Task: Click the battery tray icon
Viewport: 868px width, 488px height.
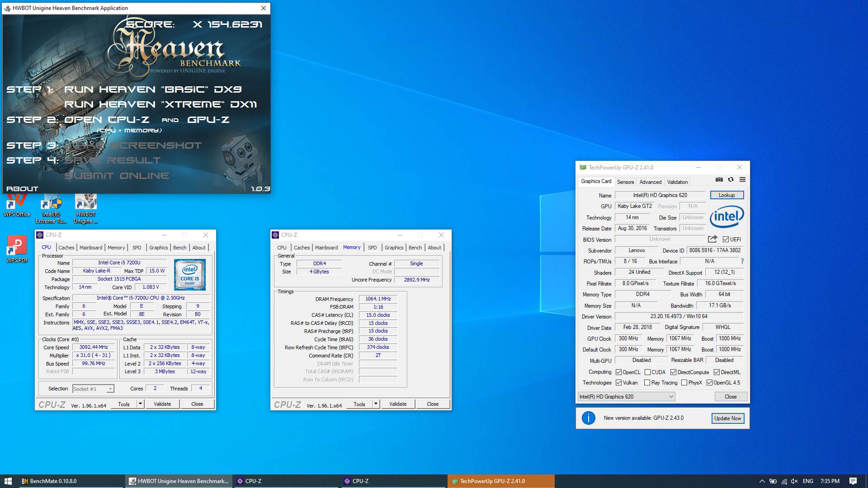Action: 773,481
